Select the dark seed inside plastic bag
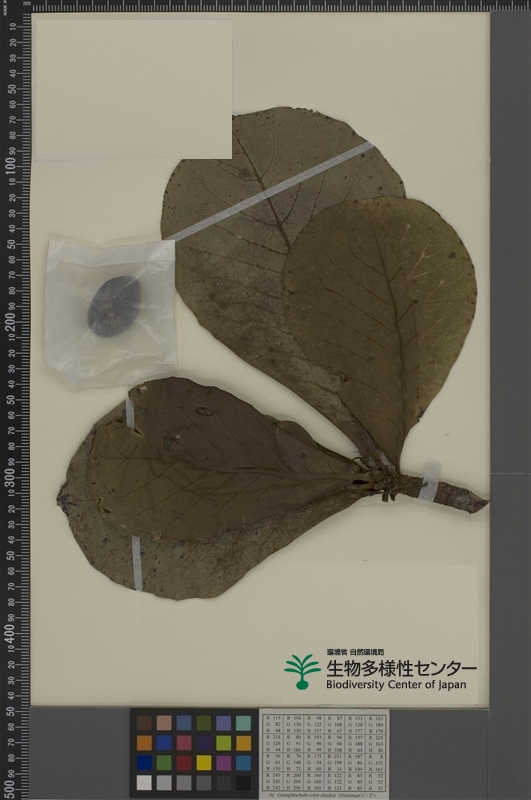 114,306
